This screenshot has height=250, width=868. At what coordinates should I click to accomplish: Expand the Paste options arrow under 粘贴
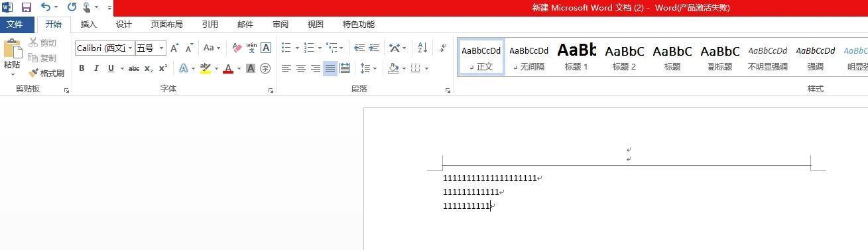click(13, 74)
